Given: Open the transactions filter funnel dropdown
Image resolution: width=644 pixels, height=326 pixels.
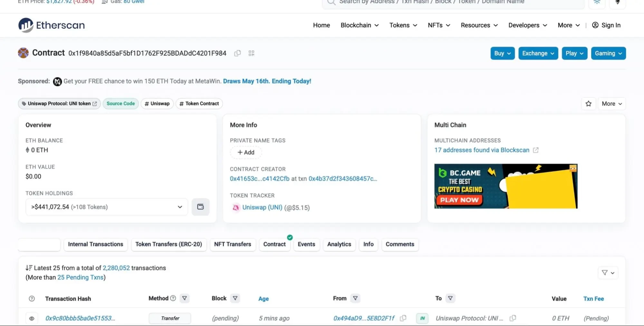Looking at the screenshot, I should click(x=608, y=273).
